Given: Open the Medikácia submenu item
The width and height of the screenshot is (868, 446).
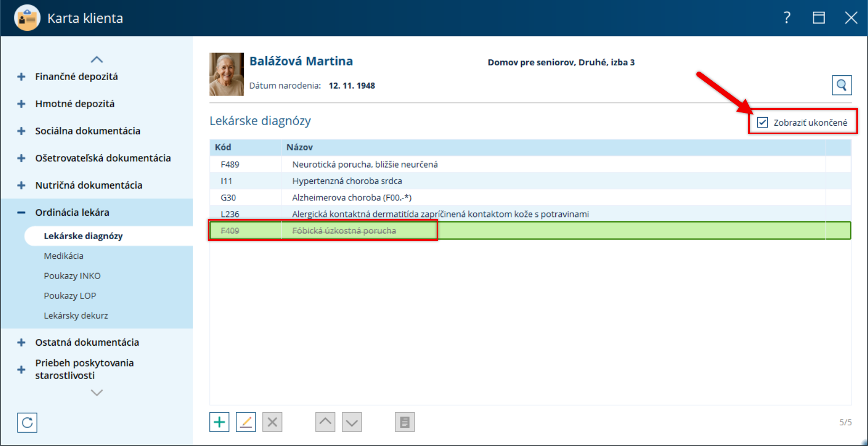Looking at the screenshot, I should pyautogui.click(x=64, y=256).
